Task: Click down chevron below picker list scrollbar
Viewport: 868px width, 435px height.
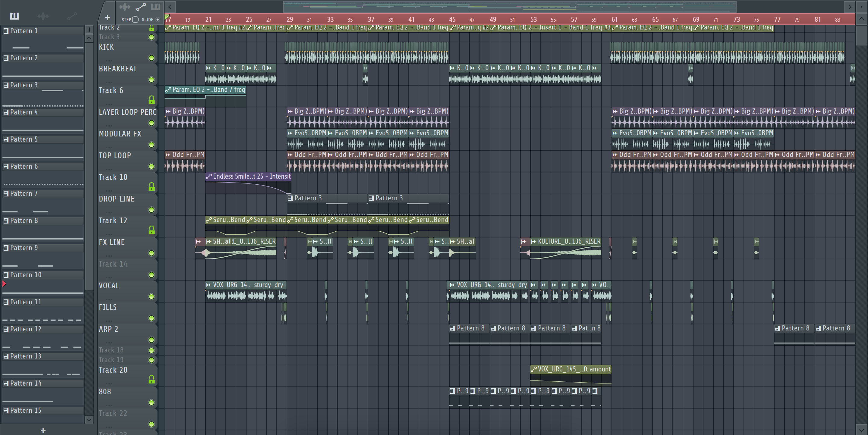Action: pos(89,420)
